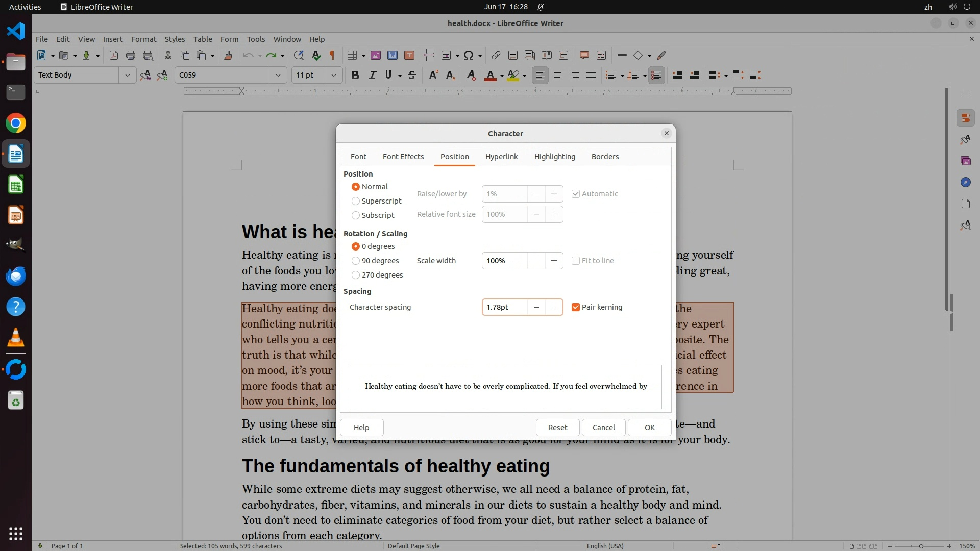
Task: Switch to the Font Effects tab
Action: 403,157
